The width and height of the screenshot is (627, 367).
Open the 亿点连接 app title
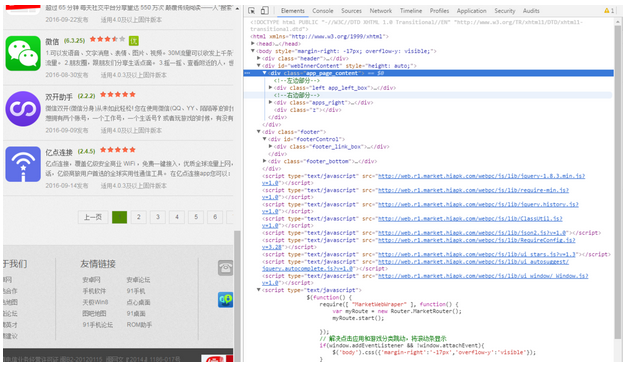(59, 152)
